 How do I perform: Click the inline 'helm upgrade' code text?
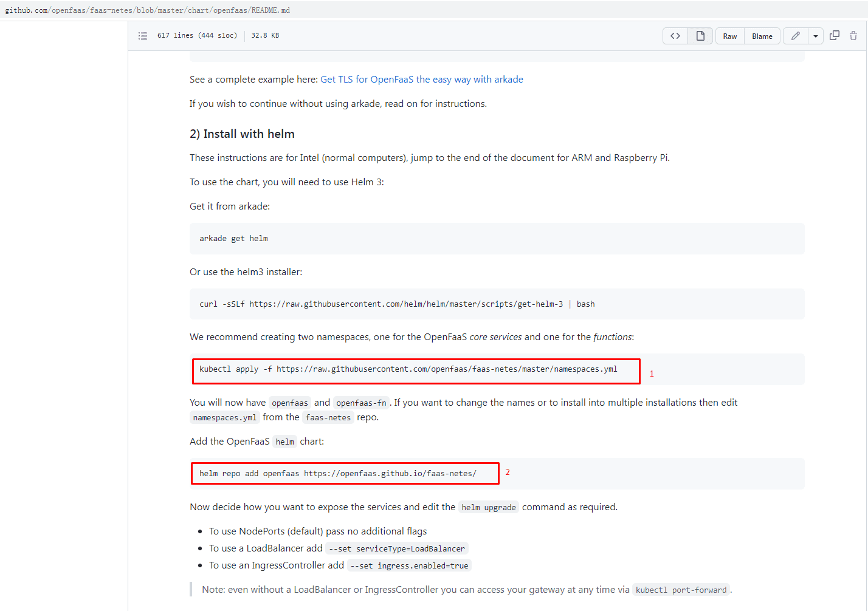tap(489, 507)
